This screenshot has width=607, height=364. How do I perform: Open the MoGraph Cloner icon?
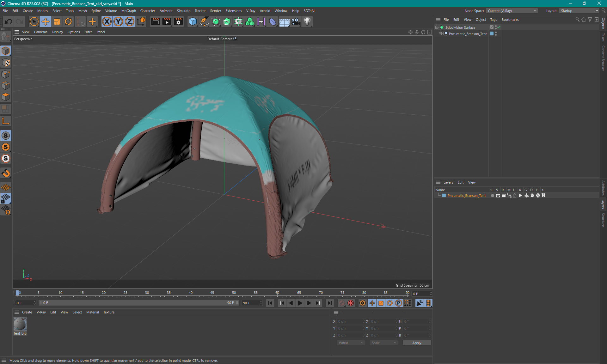coord(238,21)
